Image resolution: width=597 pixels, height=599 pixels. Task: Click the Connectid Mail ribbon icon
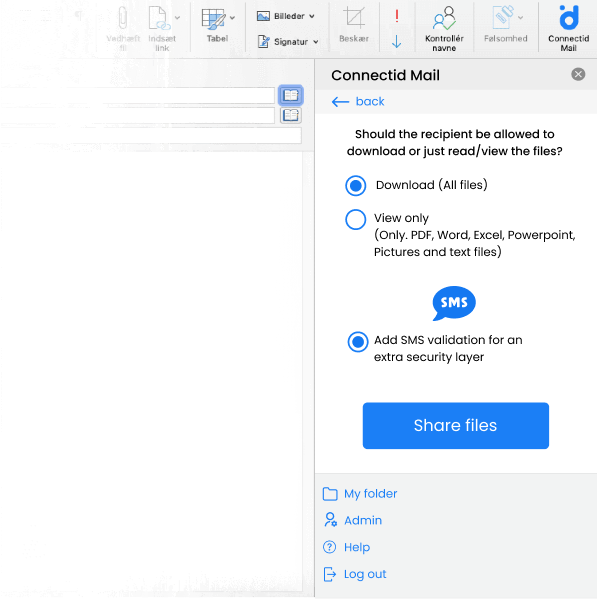569,18
